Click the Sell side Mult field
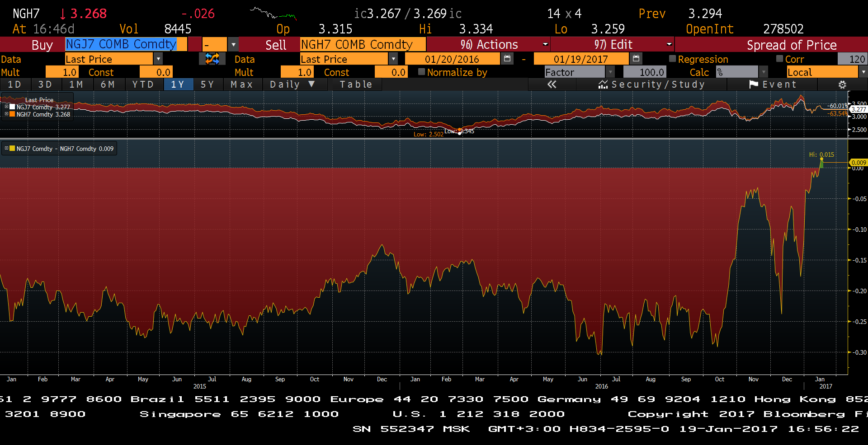 (x=297, y=72)
